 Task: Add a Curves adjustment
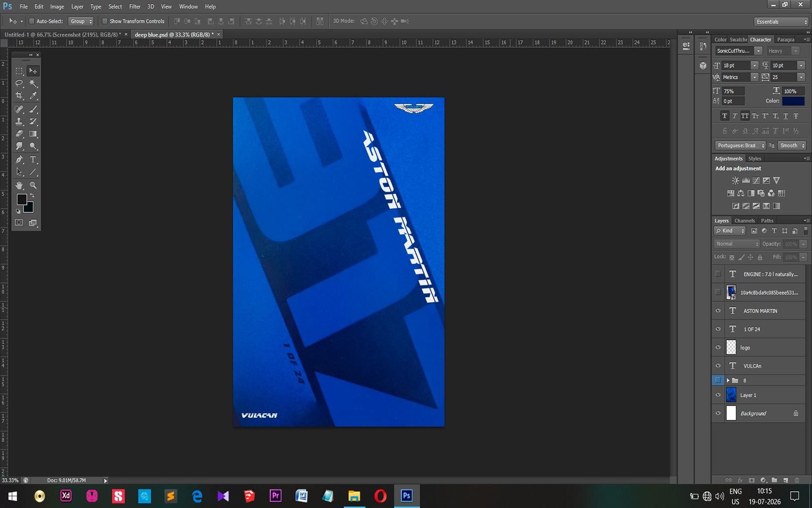[x=756, y=180]
